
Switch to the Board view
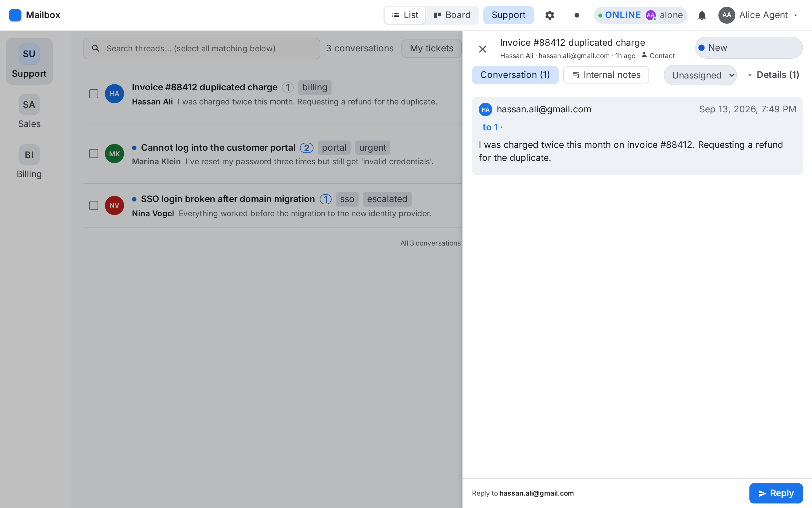pos(452,15)
